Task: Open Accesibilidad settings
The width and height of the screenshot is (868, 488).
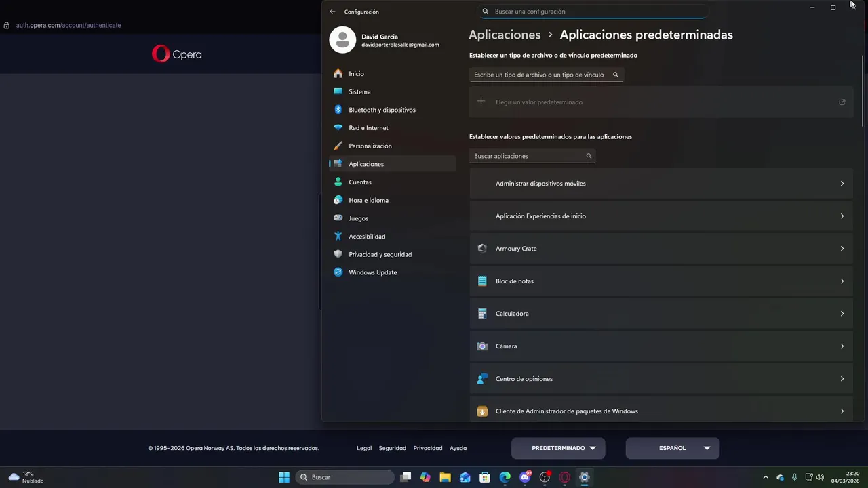Action: [x=392, y=237]
